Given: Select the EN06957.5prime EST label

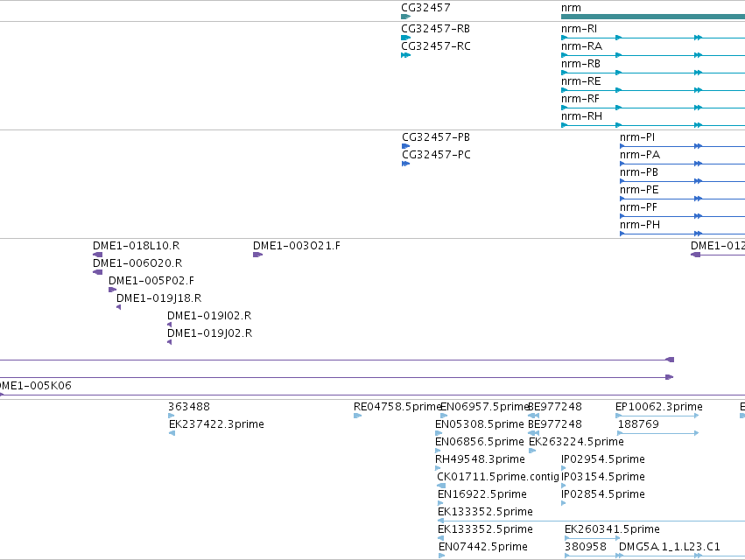Looking at the screenshot, I should coord(484,407).
